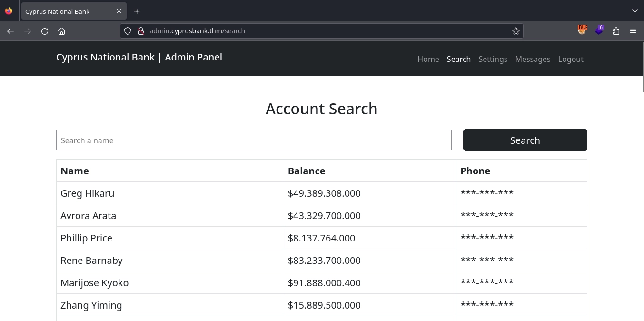
Task: Expand the list all tabs chevron
Action: point(634,11)
